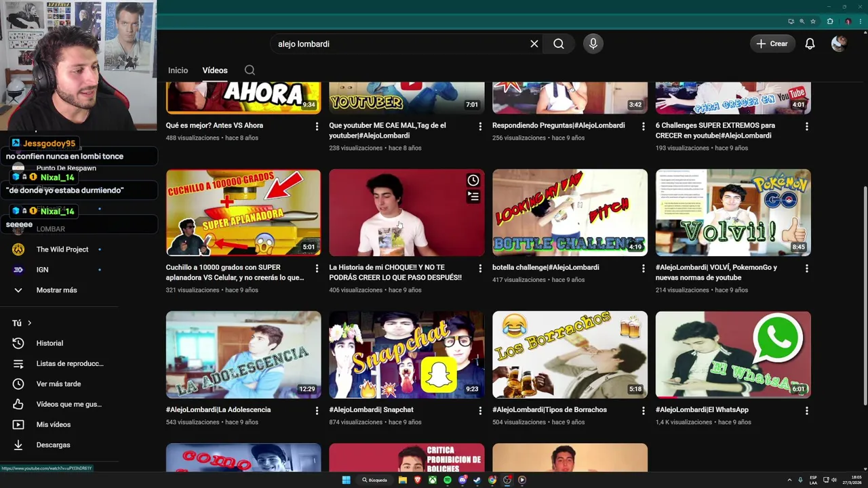Show hidden system tray icons chevron

789,480
